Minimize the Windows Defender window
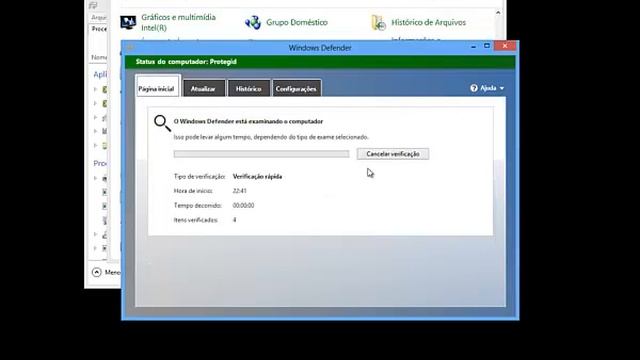The height and width of the screenshot is (360, 640). click(473, 47)
